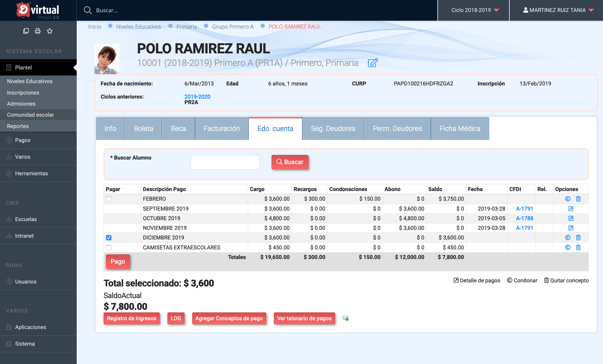Check the CAMISETAS EXTRAESCOLARES checkbox

109,248
